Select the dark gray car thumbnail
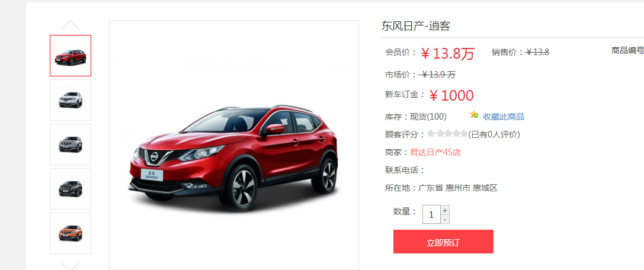The height and width of the screenshot is (270, 644). 71,189
